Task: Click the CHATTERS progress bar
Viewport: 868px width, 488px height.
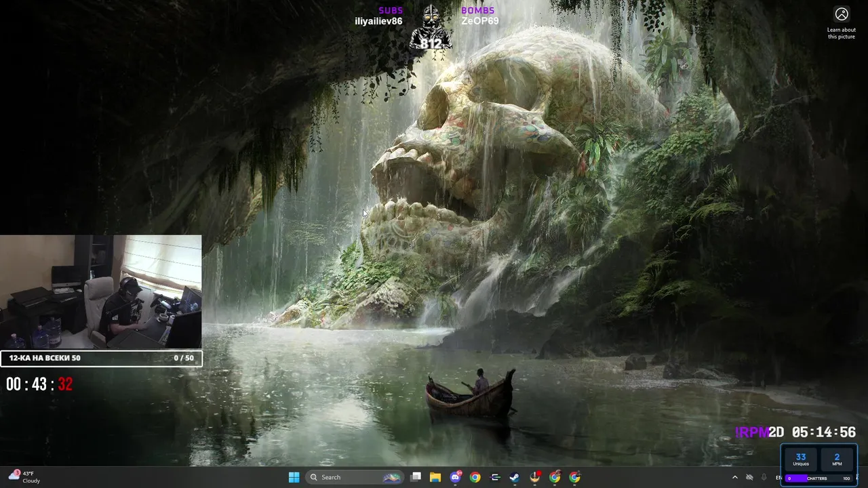Action: pos(819,479)
